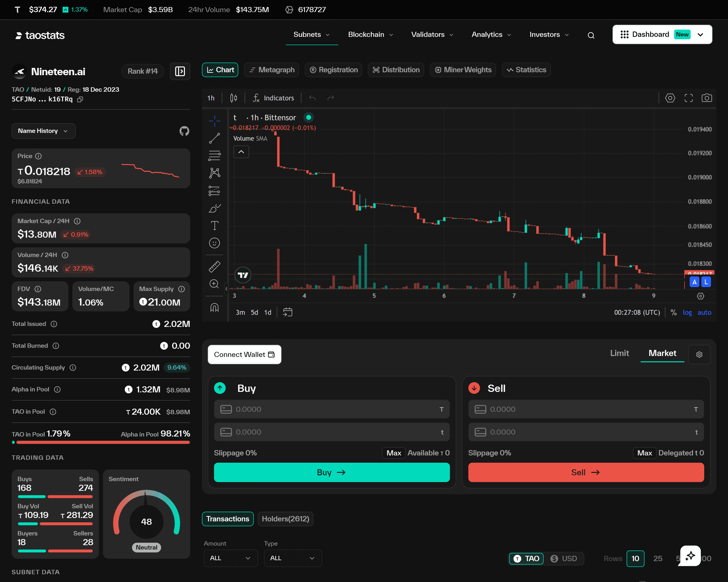Select the trend line drawing tool

coord(215,138)
